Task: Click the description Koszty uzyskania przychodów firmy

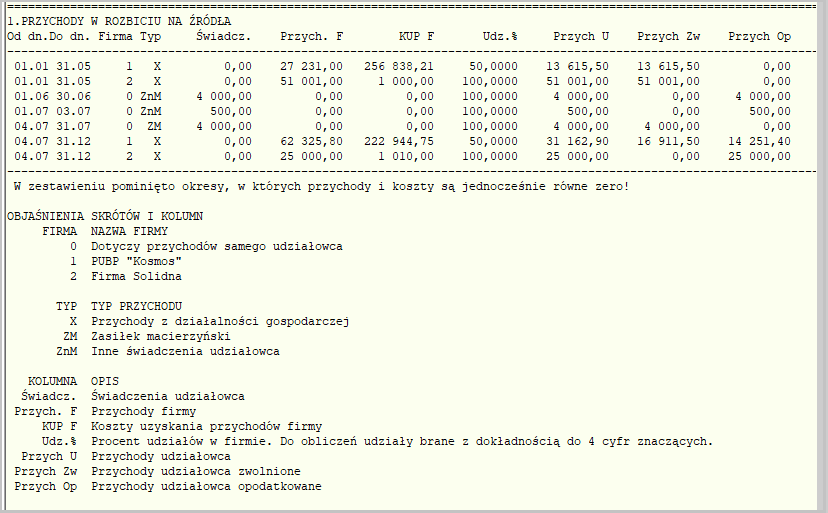Action: (x=206, y=426)
